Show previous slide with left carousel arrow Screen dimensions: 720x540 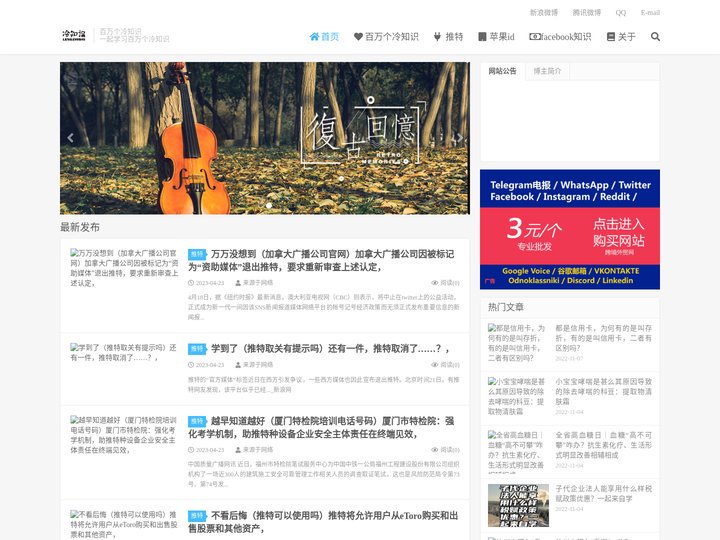[x=70, y=138]
